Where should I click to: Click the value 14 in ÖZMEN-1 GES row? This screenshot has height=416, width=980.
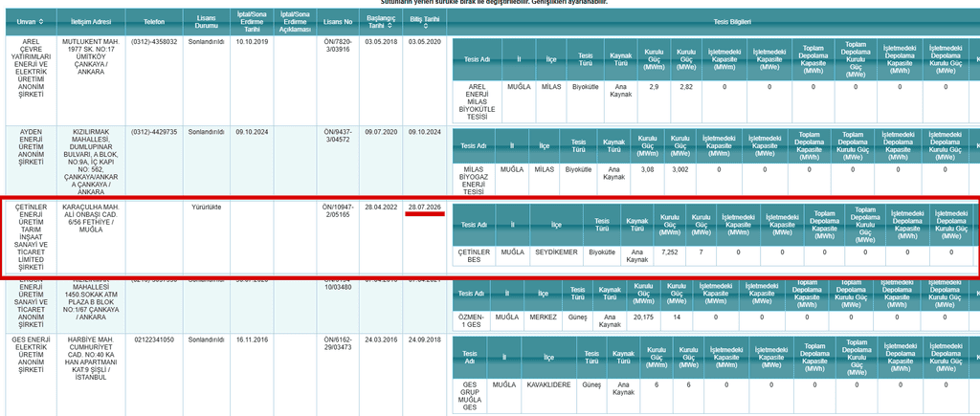coord(676,317)
